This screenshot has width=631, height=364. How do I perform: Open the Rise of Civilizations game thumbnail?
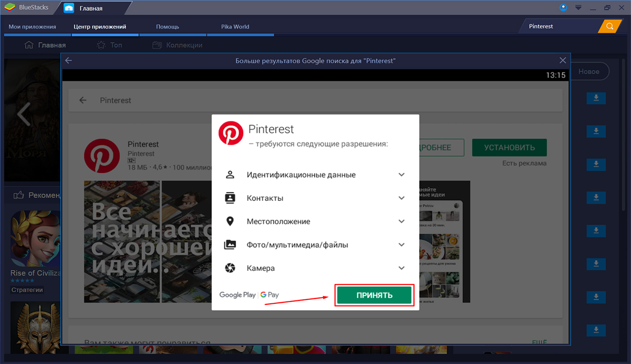pos(35,238)
